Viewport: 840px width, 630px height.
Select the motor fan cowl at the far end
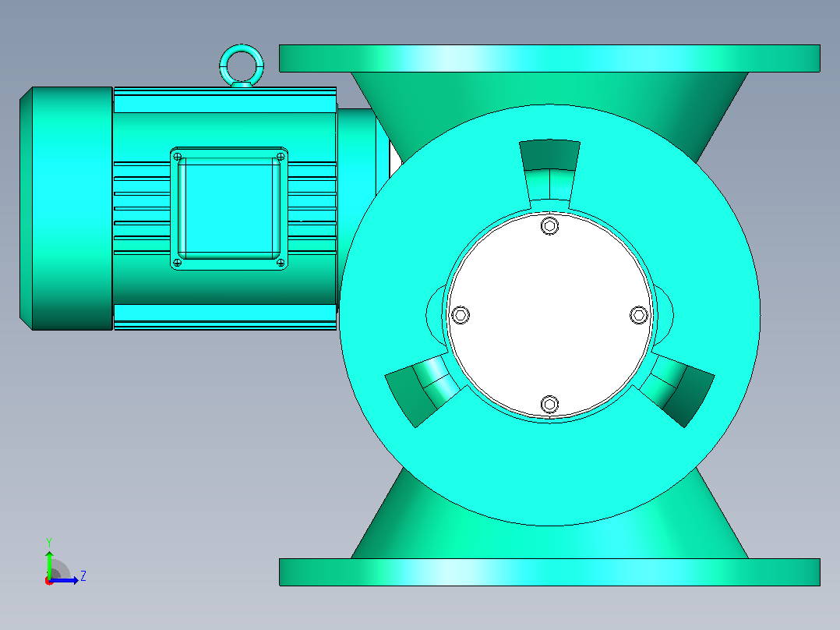pyautogui.click(x=66, y=208)
